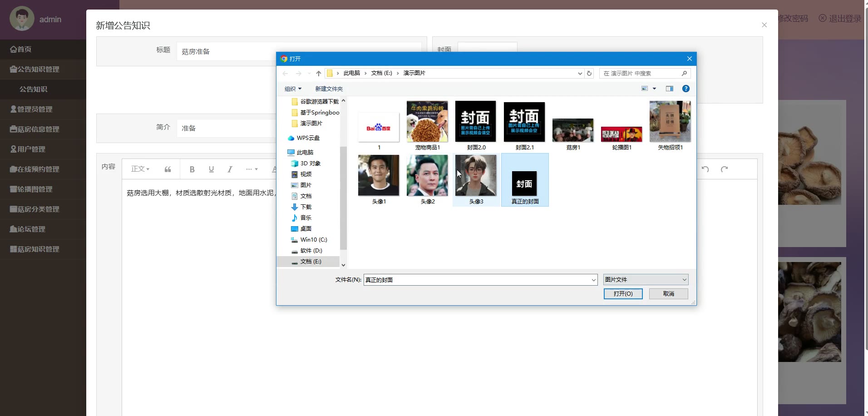
Task: Click 此电脑 in address breadcrumb
Action: pos(351,73)
